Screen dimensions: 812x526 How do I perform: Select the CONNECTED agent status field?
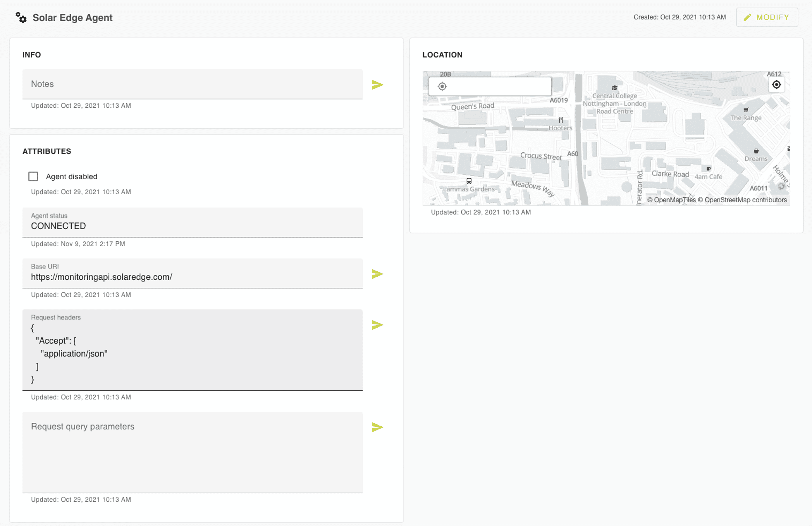[192, 223]
